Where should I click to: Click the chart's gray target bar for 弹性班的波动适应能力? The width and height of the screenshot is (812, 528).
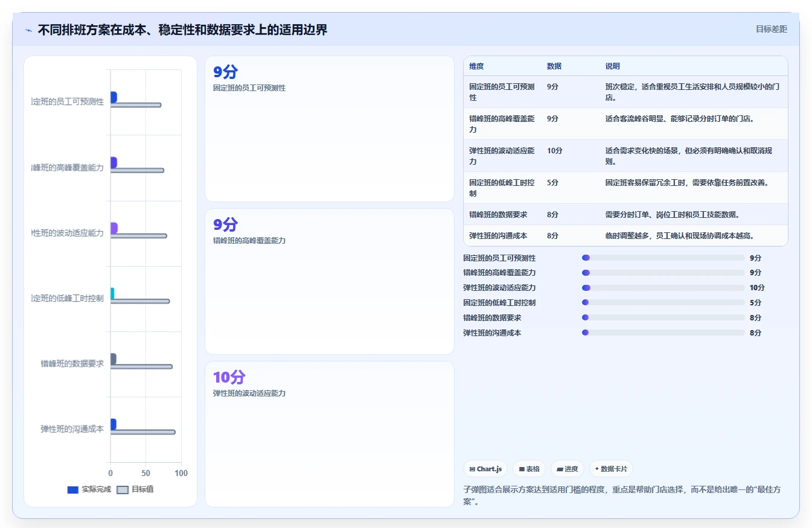click(138, 236)
